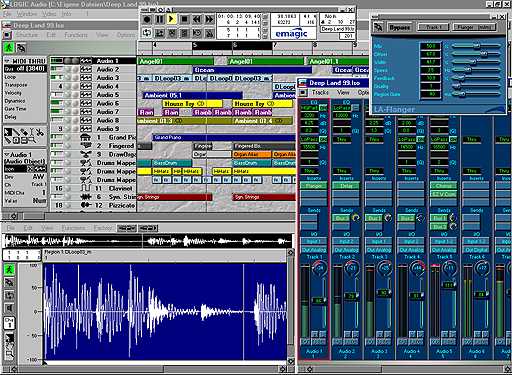Open the Edit menu in Sample Editor
This screenshot has height=375, width=512.
coord(28,228)
